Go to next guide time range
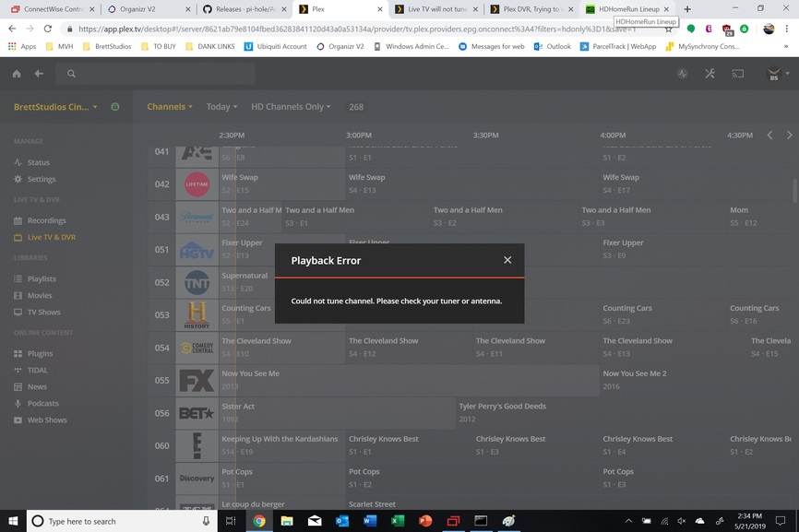Viewport: 799px width, 532px height. pos(790,135)
